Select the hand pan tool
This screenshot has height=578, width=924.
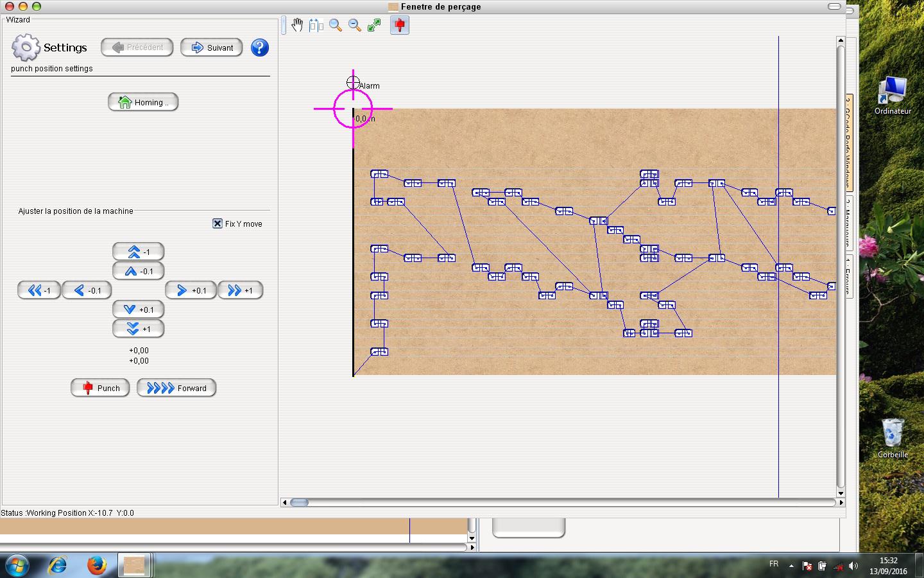(x=297, y=25)
